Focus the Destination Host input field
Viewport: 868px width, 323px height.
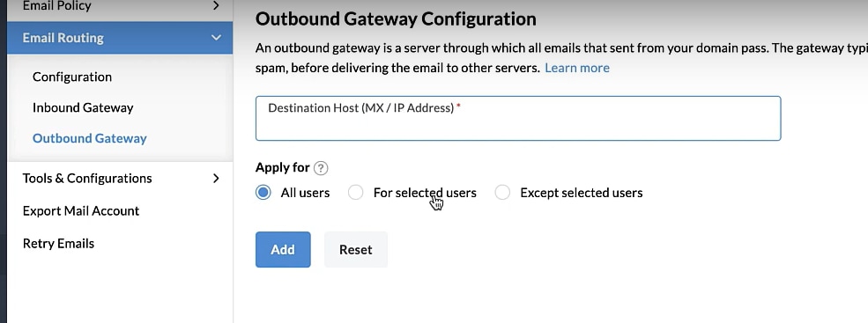[x=518, y=118]
